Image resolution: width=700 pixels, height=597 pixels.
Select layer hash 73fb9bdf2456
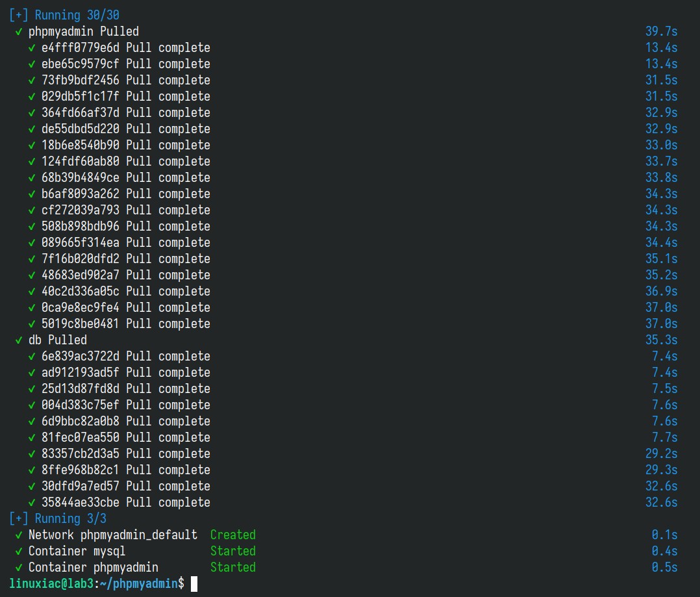(x=81, y=80)
